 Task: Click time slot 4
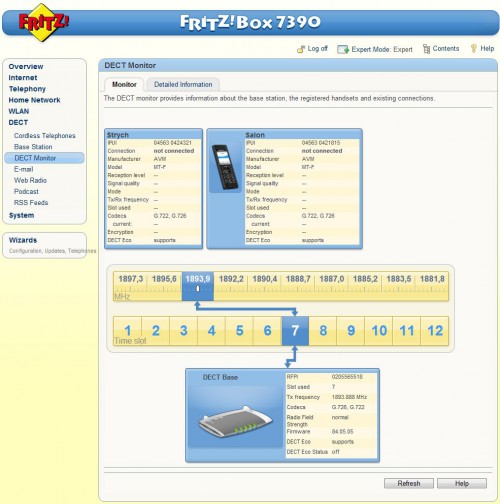[212, 331]
